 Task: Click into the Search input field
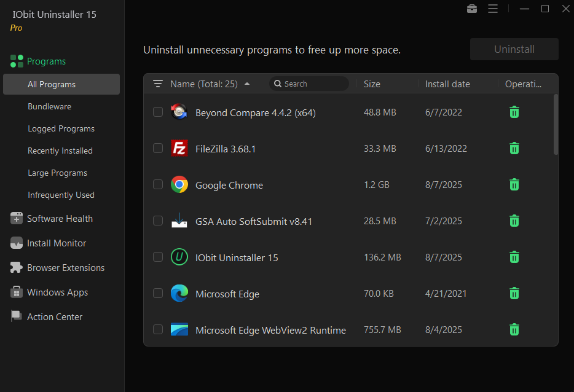coord(309,84)
